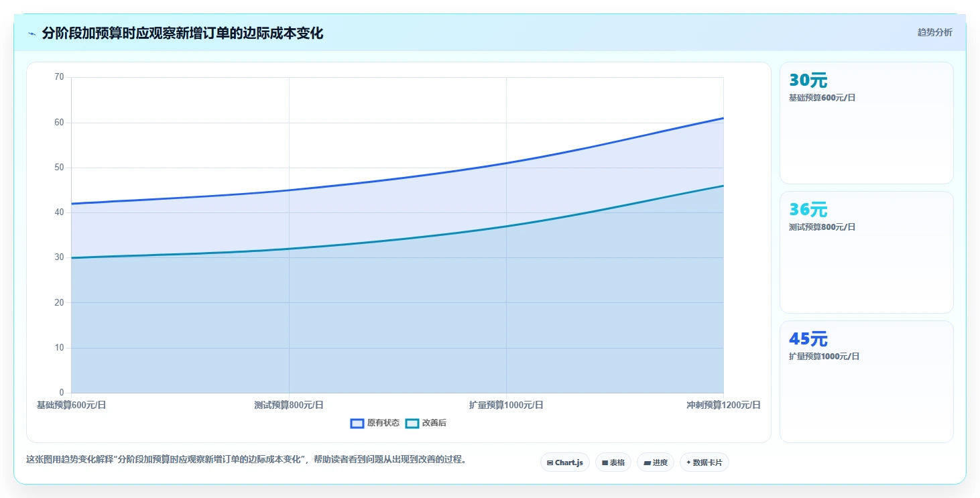Toggle the 改善后 legend entry
980x498 pixels.
coord(426,423)
